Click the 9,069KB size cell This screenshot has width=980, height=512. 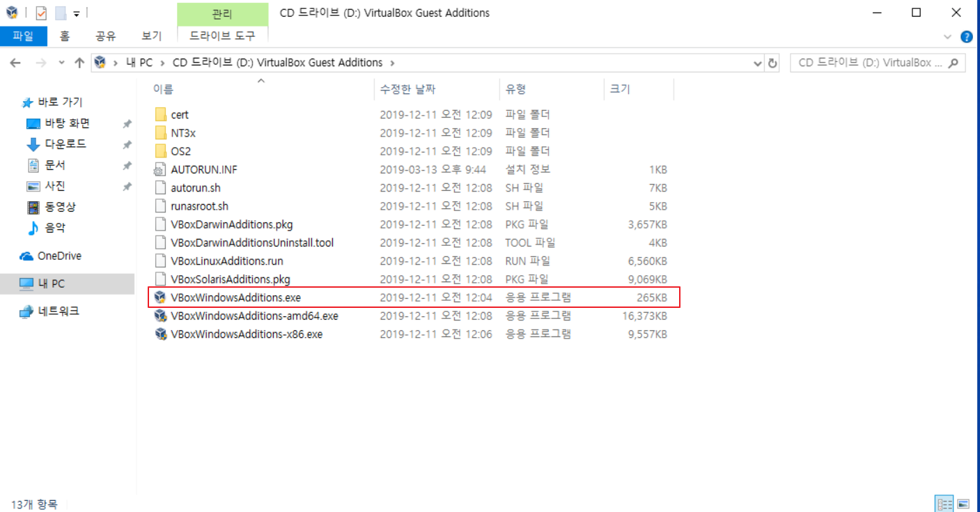[647, 279]
